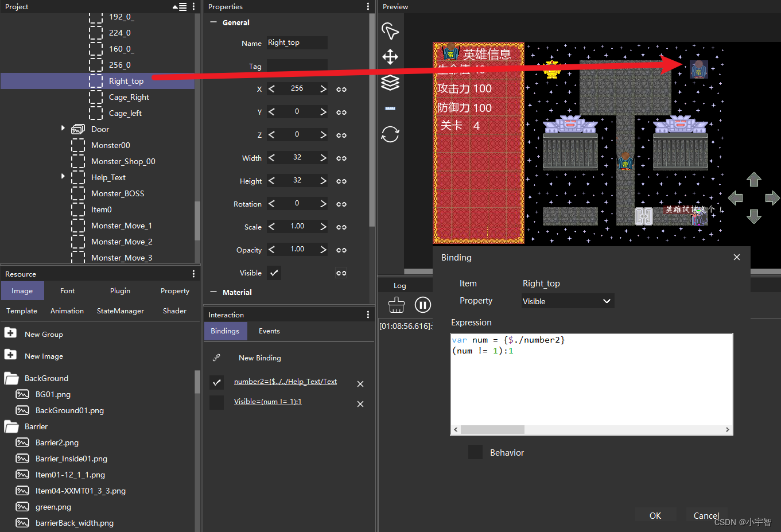Viewport: 781px width, 532px height.
Task: Switch to the Plugin resource tab
Action: coord(120,291)
